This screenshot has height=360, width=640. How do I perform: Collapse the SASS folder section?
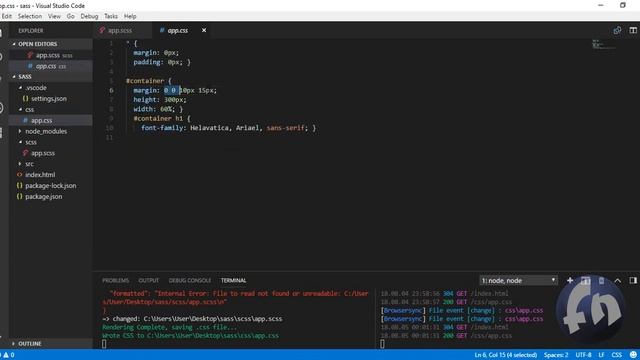pyautogui.click(x=51, y=76)
